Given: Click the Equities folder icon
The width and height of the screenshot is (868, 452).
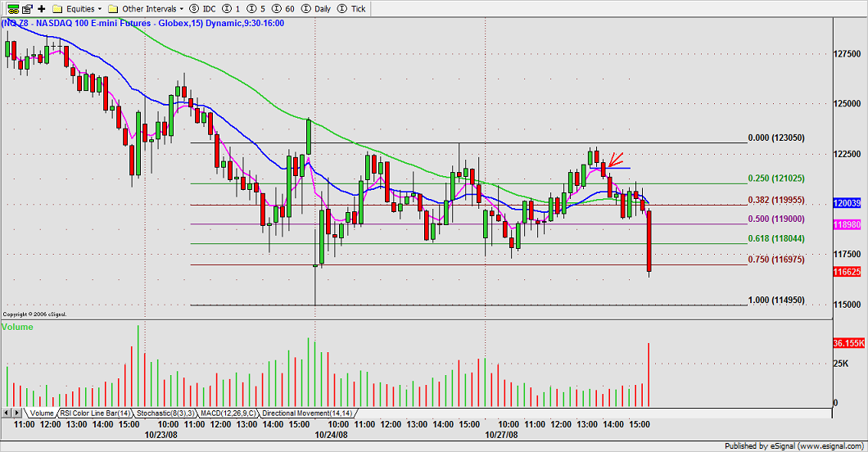Looking at the screenshot, I should point(57,9).
